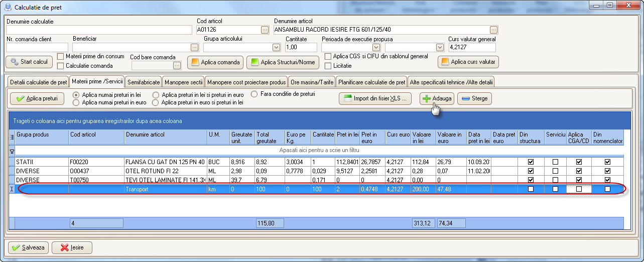
Task: Select cell F00220 in grid
Action: (x=96, y=162)
